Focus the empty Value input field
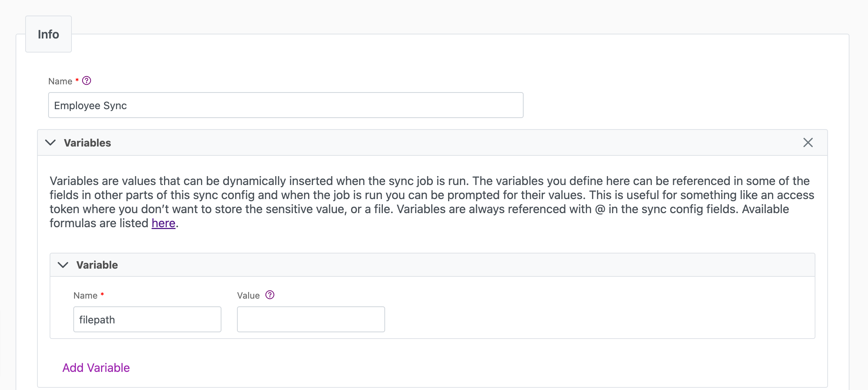 311,319
